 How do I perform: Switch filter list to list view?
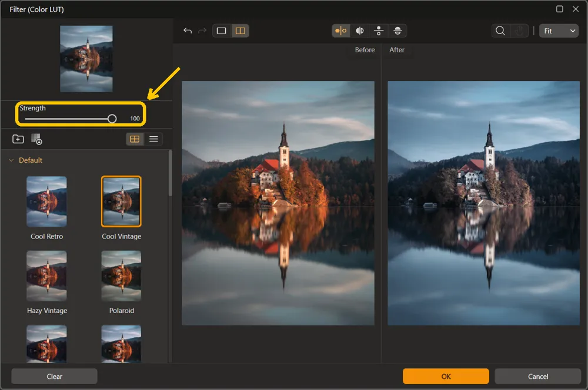point(153,139)
